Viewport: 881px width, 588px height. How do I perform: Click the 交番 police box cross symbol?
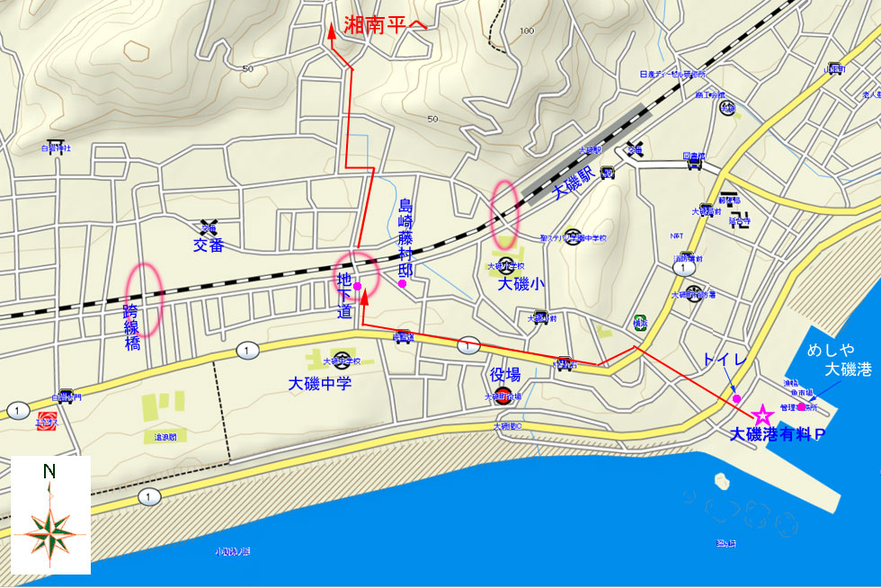pyautogui.click(x=209, y=227)
